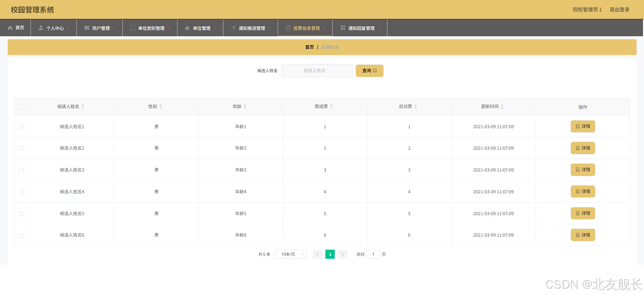Open the 单位类别管理 menu
This screenshot has width=644, height=295.
click(x=150, y=28)
